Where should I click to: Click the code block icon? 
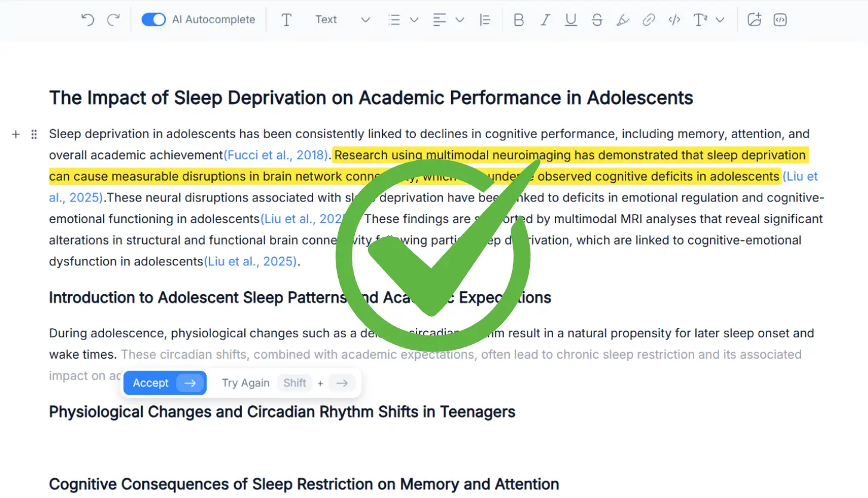(780, 20)
